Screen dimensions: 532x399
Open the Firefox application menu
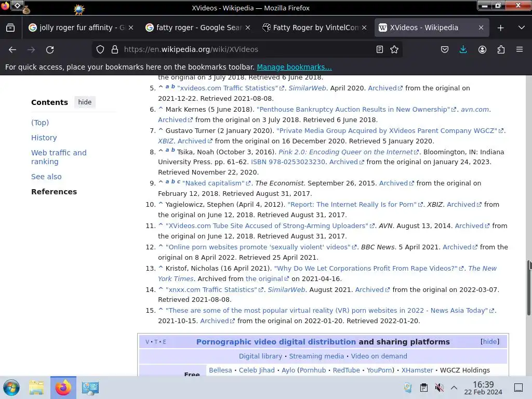520,49
